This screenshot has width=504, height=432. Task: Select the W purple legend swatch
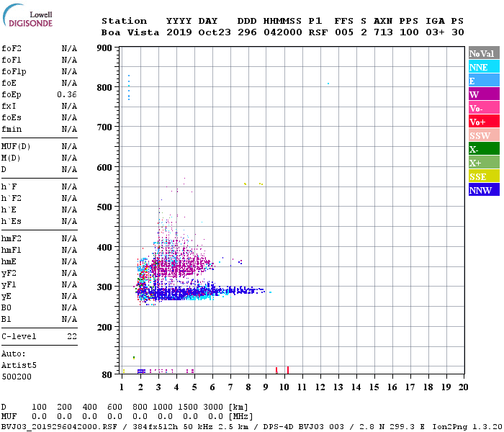coord(484,94)
